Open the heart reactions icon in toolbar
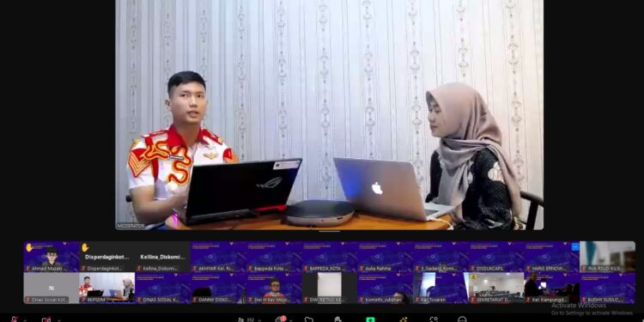Image resolution: width=644 pixels, height=322 pixels. pyautogui.click(x=309, y=319)
